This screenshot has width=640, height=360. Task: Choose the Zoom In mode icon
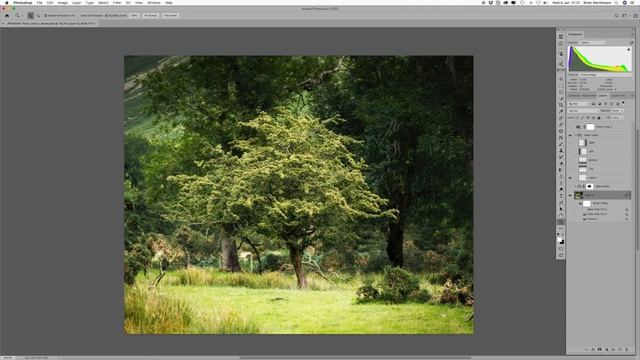click(x=31, y=16)
